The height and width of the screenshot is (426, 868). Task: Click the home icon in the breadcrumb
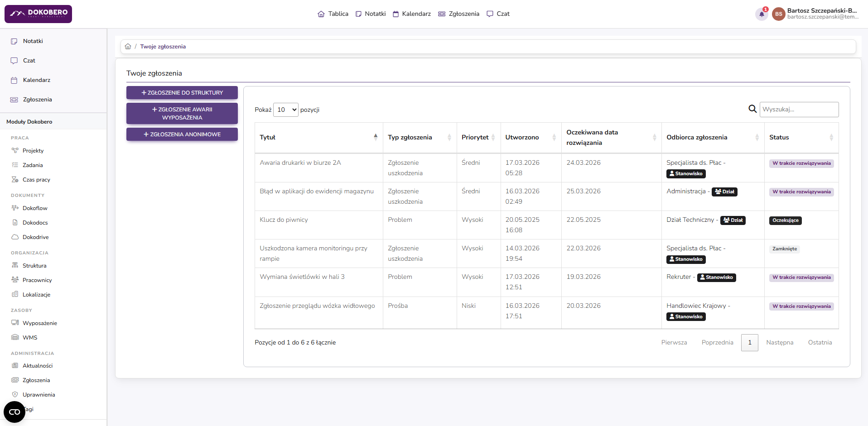128,46
